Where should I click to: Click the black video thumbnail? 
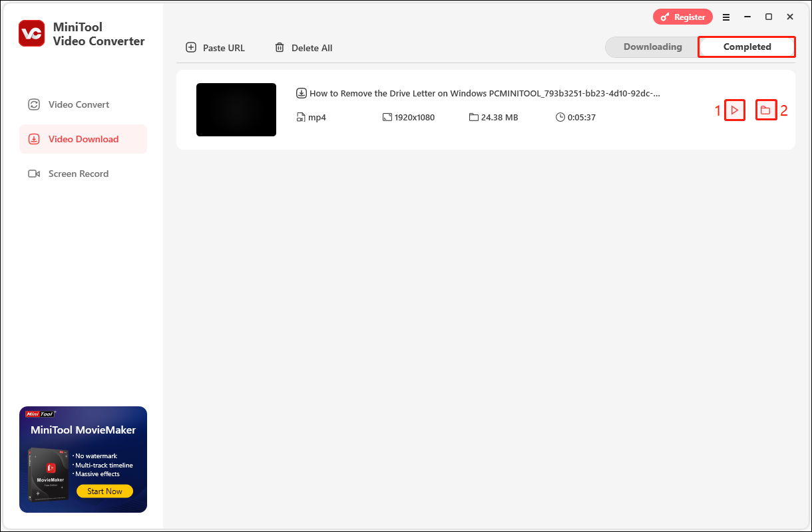(x=236, y=110)
